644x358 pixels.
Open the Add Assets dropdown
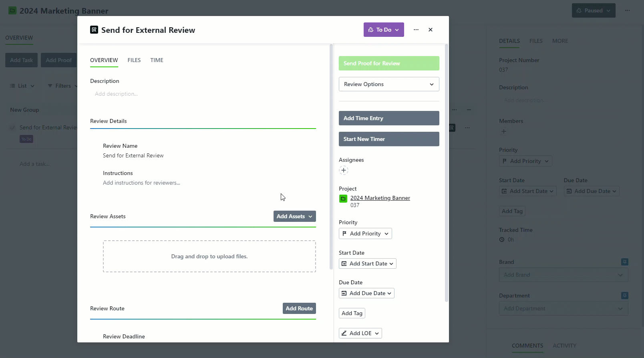click(x=295, y=216)
